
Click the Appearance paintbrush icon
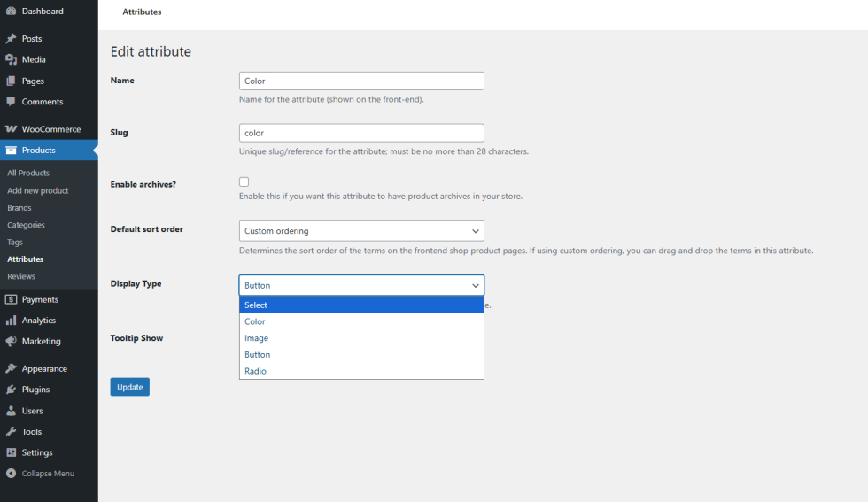coord(11,369)
